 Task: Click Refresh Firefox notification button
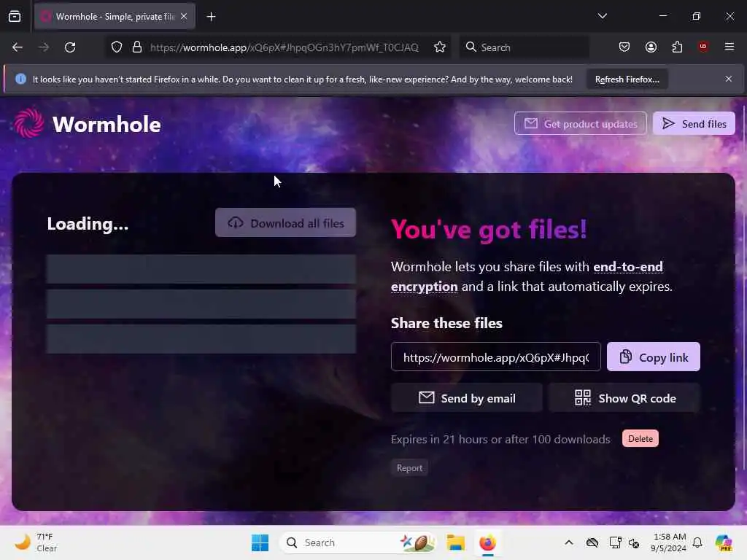[627, 79]
